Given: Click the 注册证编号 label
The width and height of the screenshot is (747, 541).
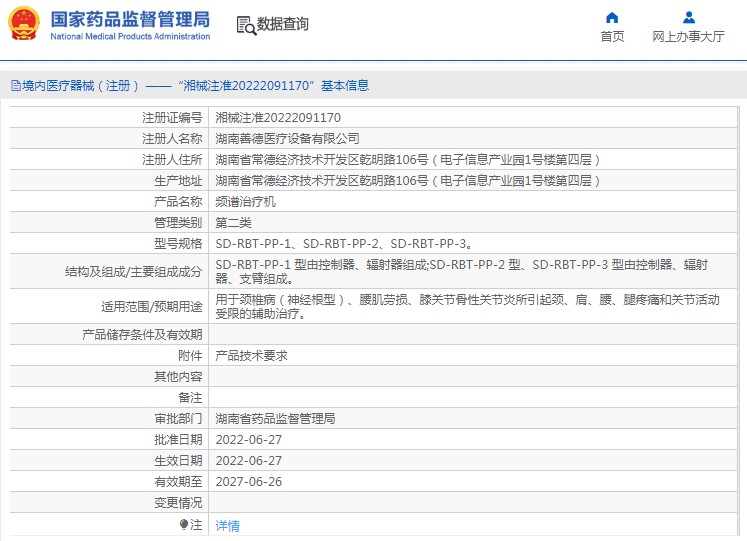Looking at the screenshot, I should tap(172, 118).
